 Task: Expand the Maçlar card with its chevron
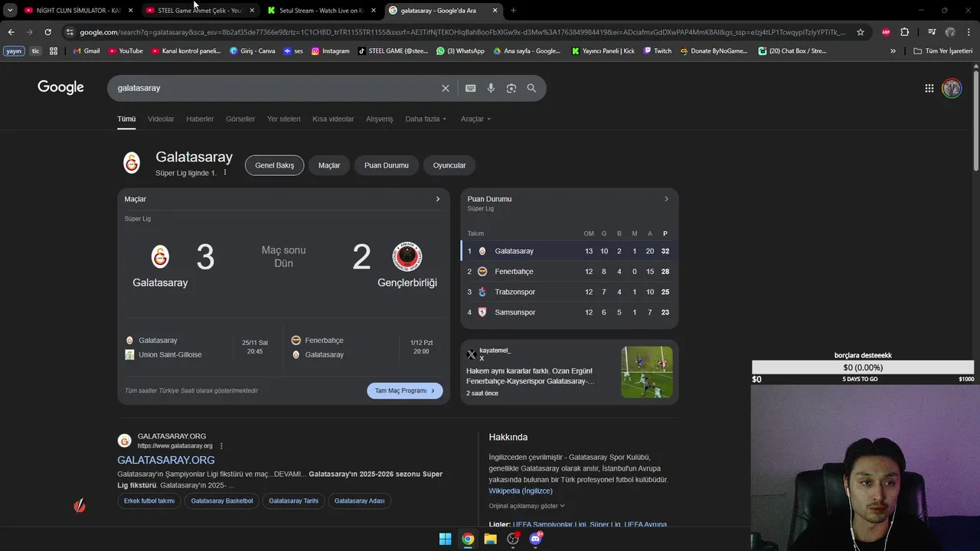(438, 199)
